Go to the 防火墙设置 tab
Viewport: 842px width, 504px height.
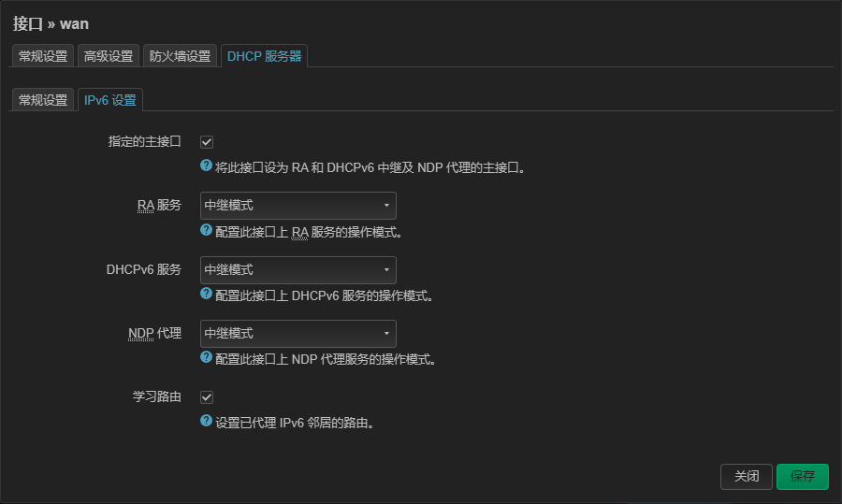[180, 56]
